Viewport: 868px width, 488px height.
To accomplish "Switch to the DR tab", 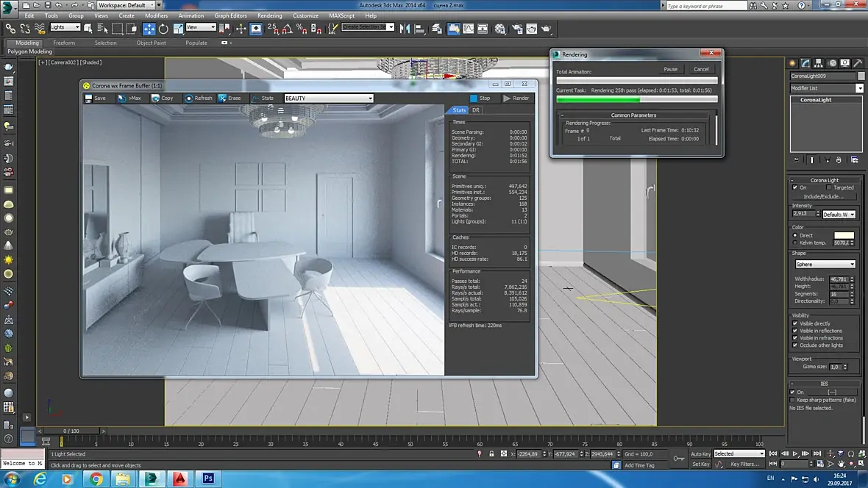I will click(476, 110).
